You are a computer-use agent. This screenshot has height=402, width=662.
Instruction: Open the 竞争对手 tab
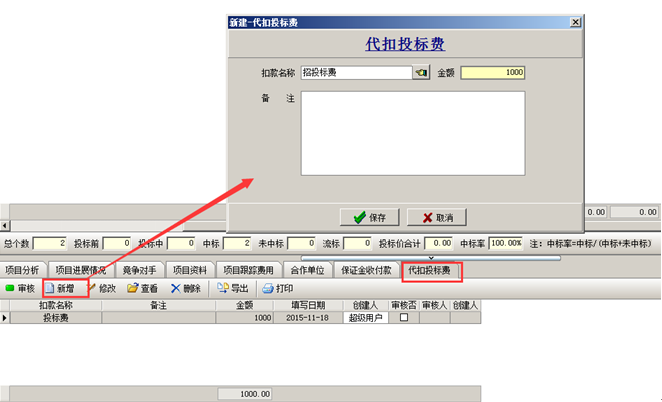(139, 270)
